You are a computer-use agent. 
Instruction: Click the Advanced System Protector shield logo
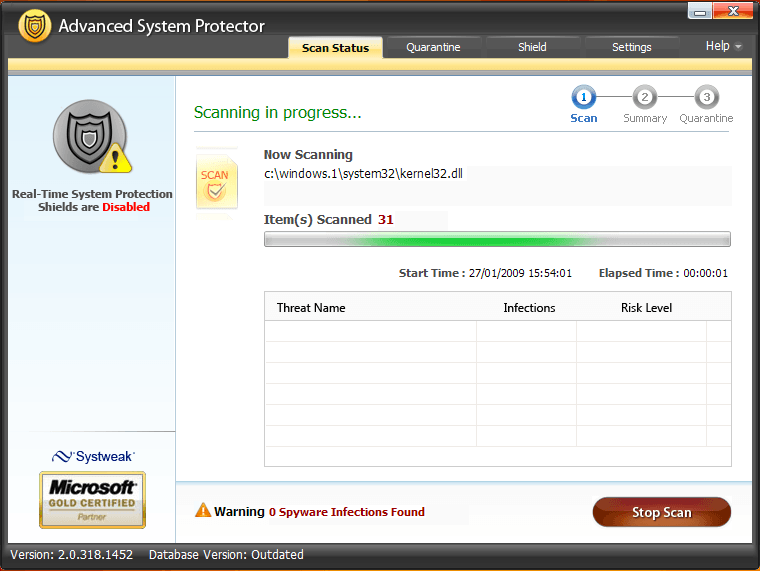click(34, 26)
